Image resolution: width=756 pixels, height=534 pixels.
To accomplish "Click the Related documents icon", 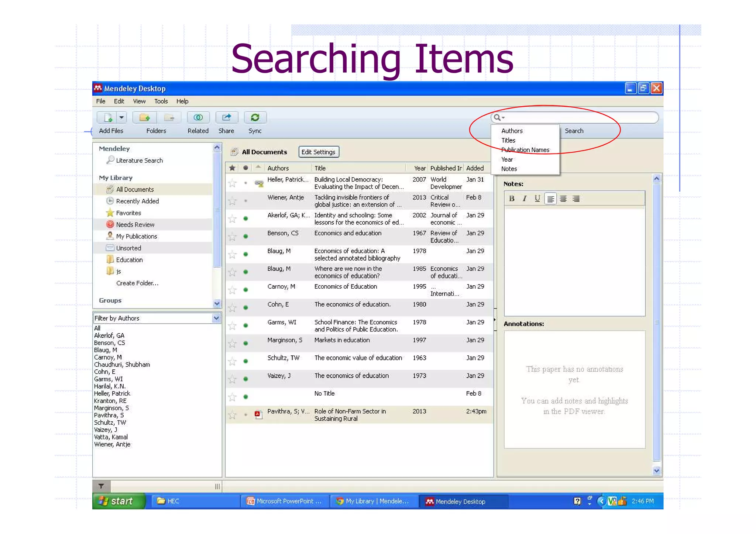I will click(198, 117).
